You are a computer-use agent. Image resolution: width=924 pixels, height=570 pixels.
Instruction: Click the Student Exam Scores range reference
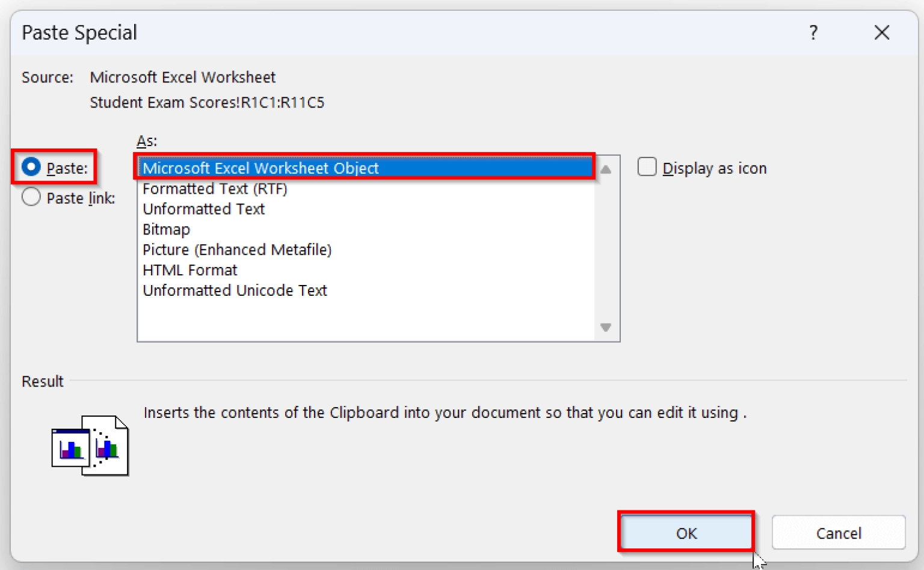click(207, 102)
